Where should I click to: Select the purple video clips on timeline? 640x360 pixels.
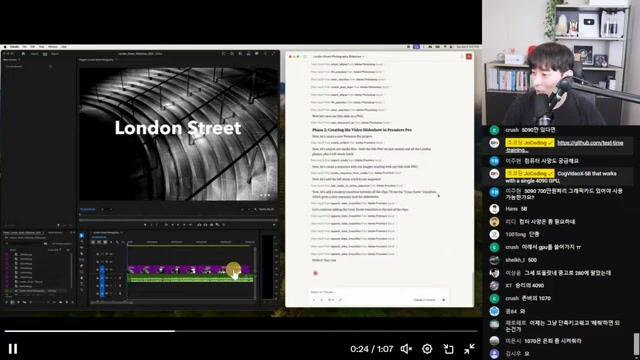[x=189, y=269]
